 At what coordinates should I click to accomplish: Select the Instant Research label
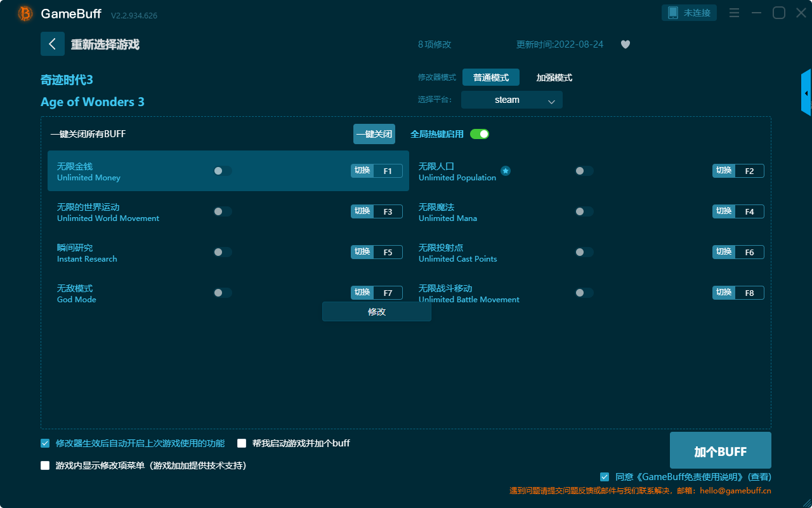[x=87, y=259]
